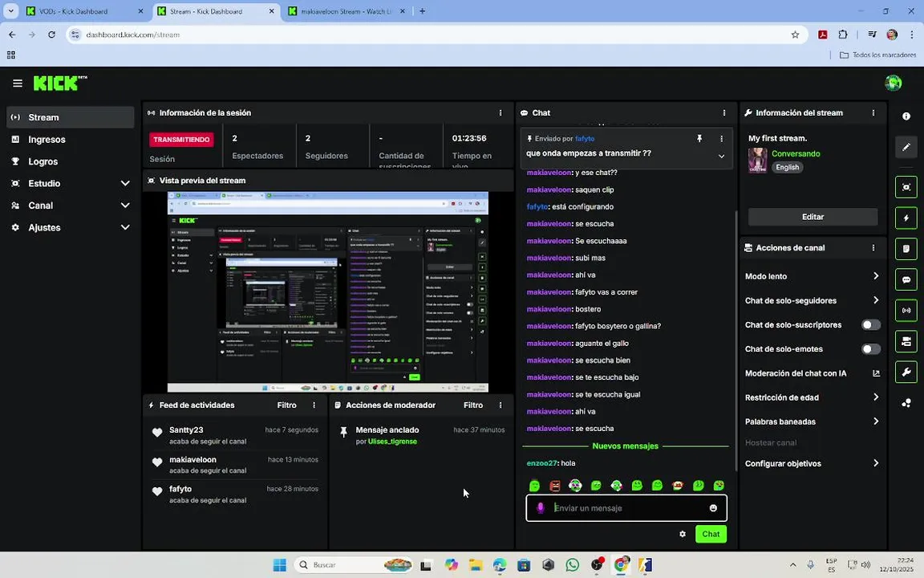This screenshot has height=578, width=924.
Task: Toggle the broadcast signal icon in the right sidebar
Action: (906, 310)
